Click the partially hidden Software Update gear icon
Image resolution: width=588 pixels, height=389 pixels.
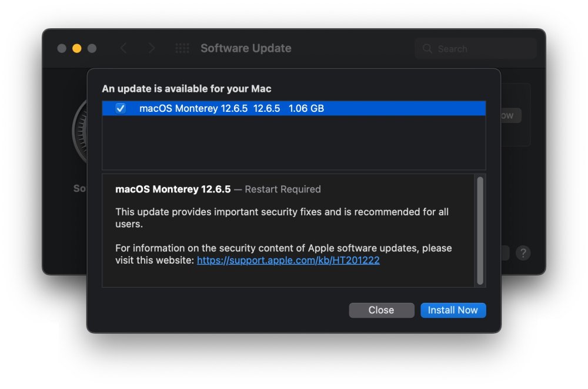[79, 131]
